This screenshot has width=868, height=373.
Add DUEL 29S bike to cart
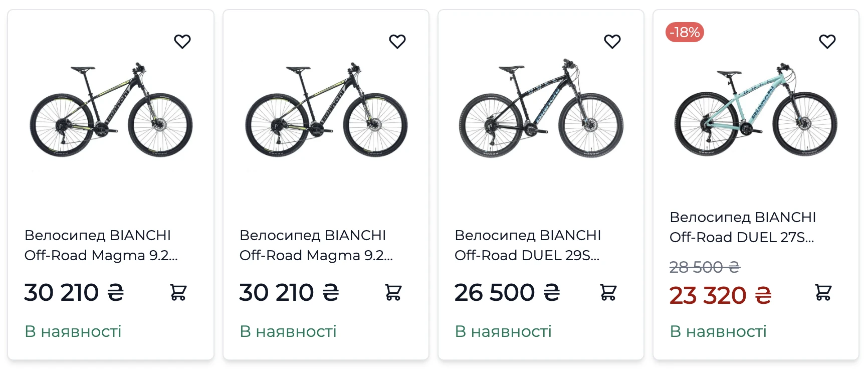(608, 292)
